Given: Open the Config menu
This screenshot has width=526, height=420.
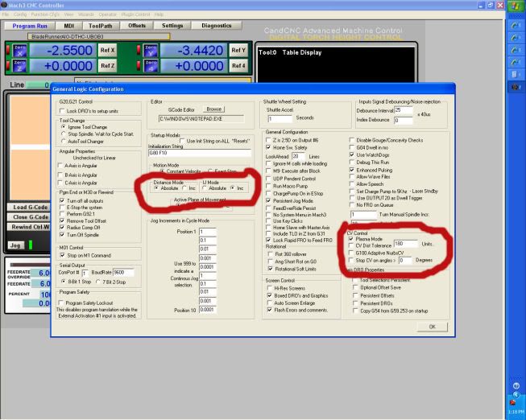Looking at the screenshot, I should [x=19, y=14].
